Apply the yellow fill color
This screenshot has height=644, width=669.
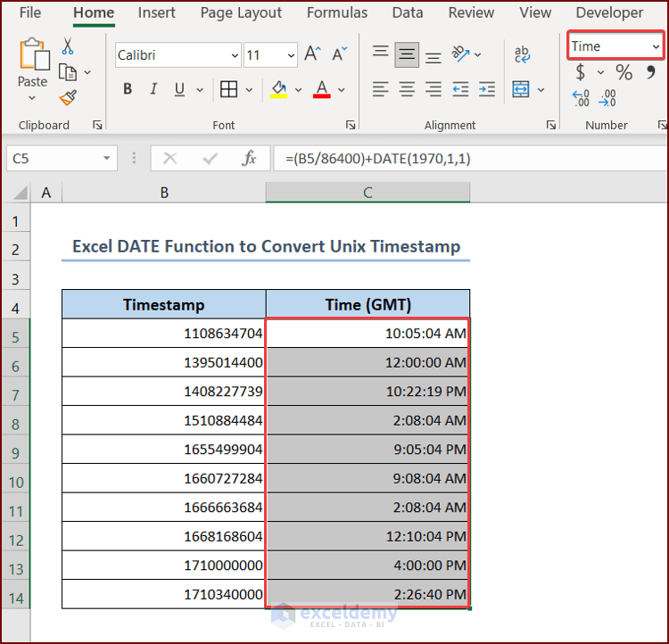tap(278, 89)
